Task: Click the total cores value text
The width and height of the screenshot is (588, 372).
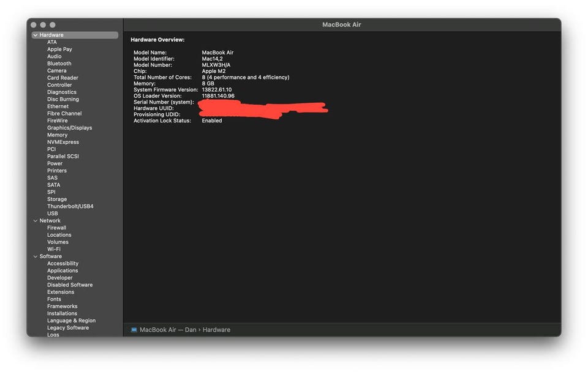Action: (246, 77)
